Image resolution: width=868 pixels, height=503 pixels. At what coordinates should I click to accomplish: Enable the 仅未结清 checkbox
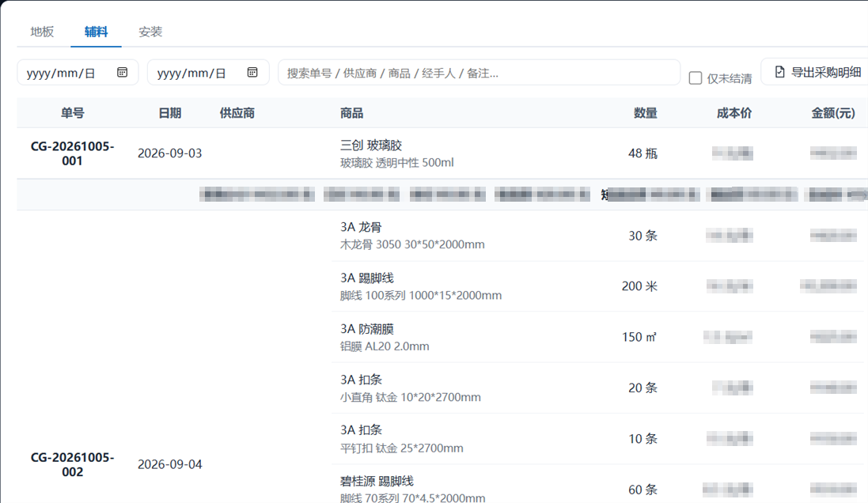[x=696, y=78]
